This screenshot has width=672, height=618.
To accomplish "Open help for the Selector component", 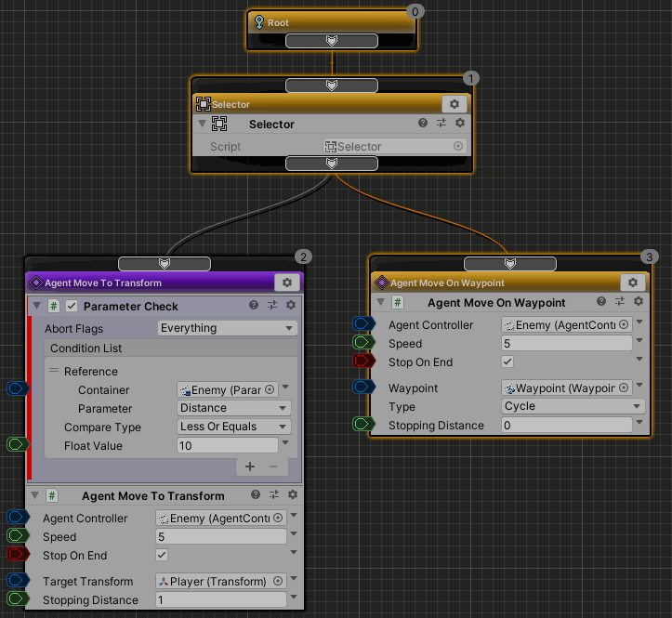I will point(423,124).
